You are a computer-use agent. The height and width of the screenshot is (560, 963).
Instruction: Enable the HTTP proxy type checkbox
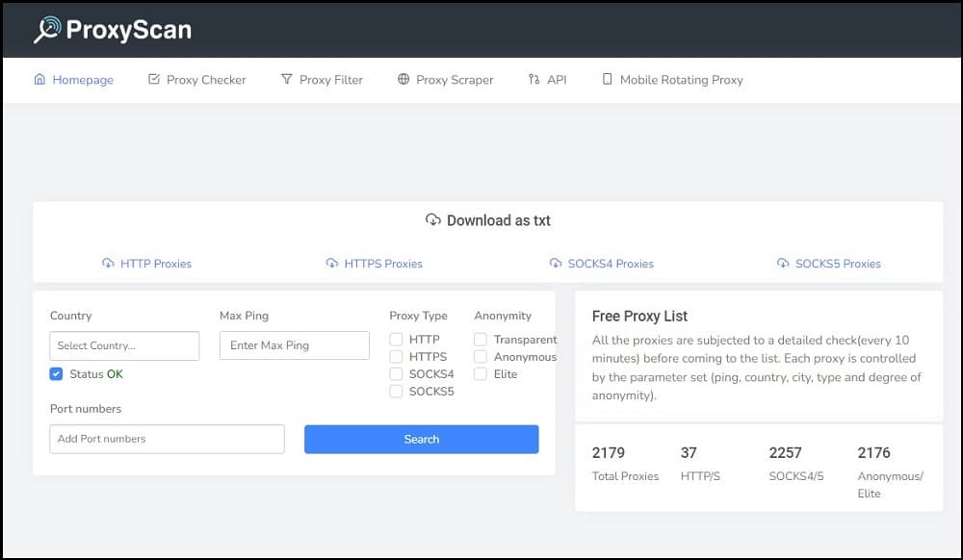coord(396,340)
